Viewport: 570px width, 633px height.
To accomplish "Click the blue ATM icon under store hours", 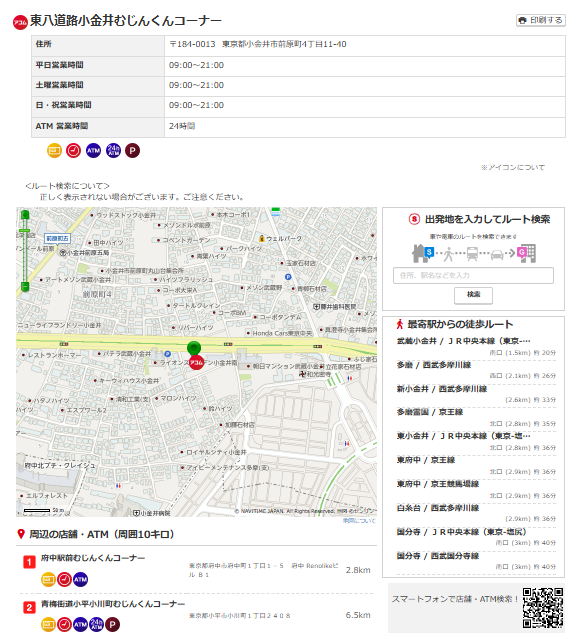I will point(94,151).
